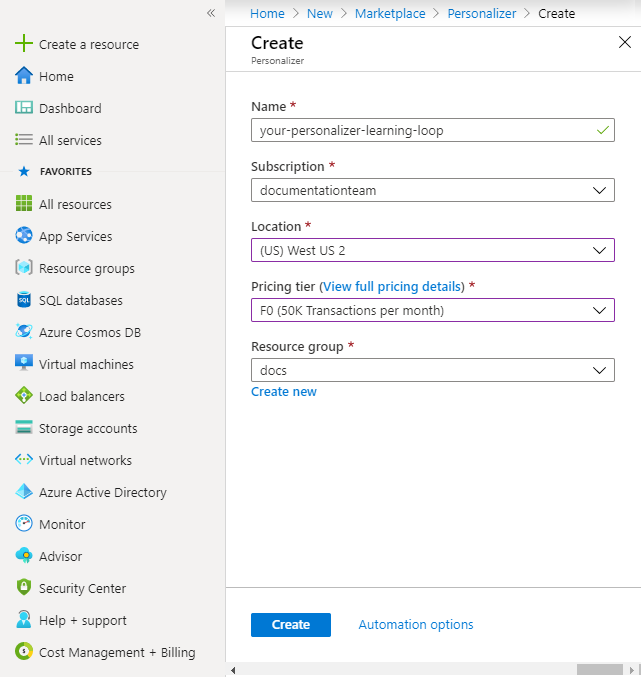Open SQL databases icon
Image resolution: width=641 pixels, height=677 pixels.
(24, 300)
